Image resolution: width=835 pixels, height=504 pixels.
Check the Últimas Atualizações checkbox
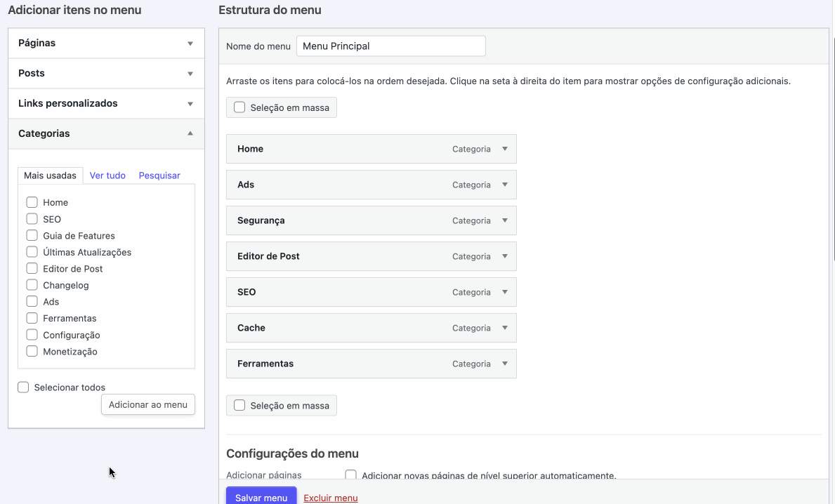(x=32, y=252)
